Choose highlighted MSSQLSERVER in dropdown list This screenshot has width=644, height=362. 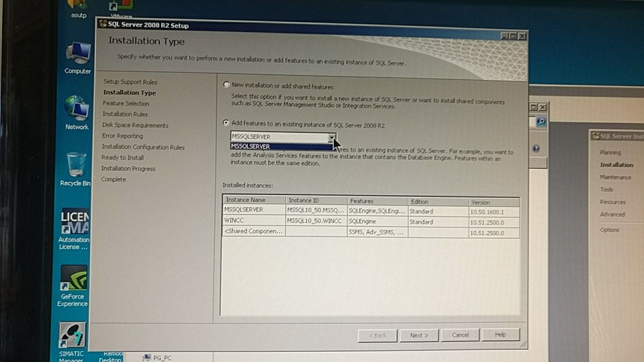coord(281,146)
